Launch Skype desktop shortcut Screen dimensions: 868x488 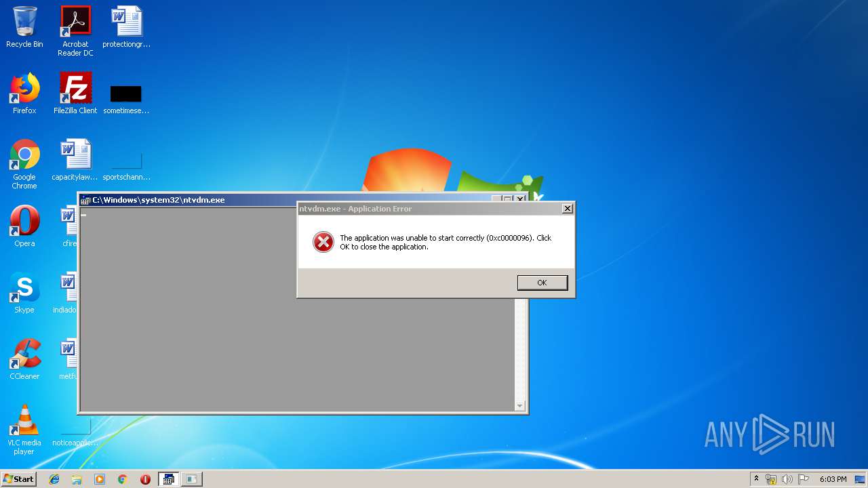pos(24,293)
